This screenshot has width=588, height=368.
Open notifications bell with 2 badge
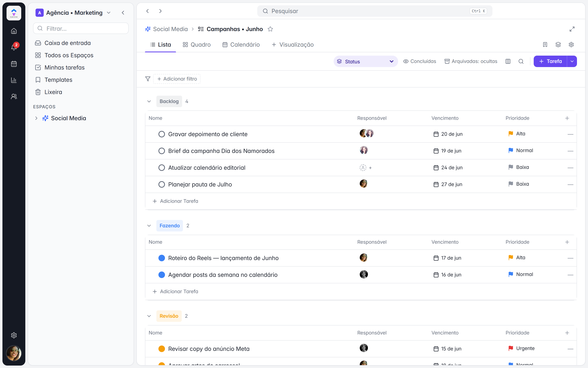pos(14,47)
